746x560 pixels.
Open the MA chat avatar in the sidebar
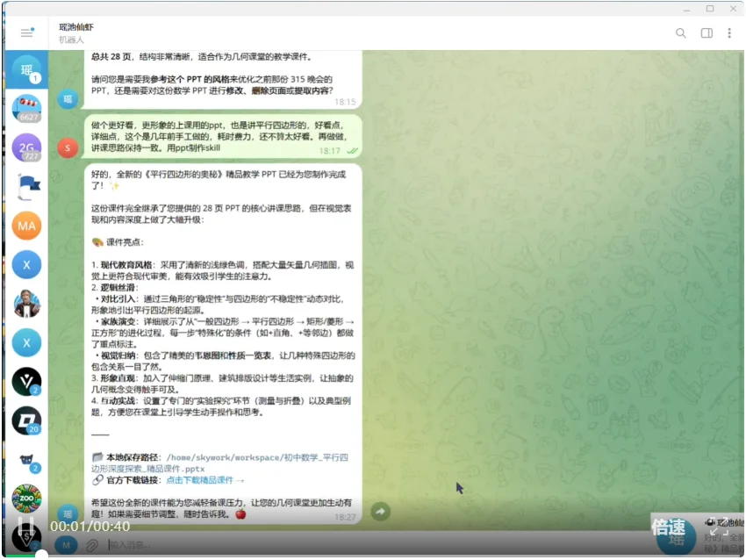25,226
